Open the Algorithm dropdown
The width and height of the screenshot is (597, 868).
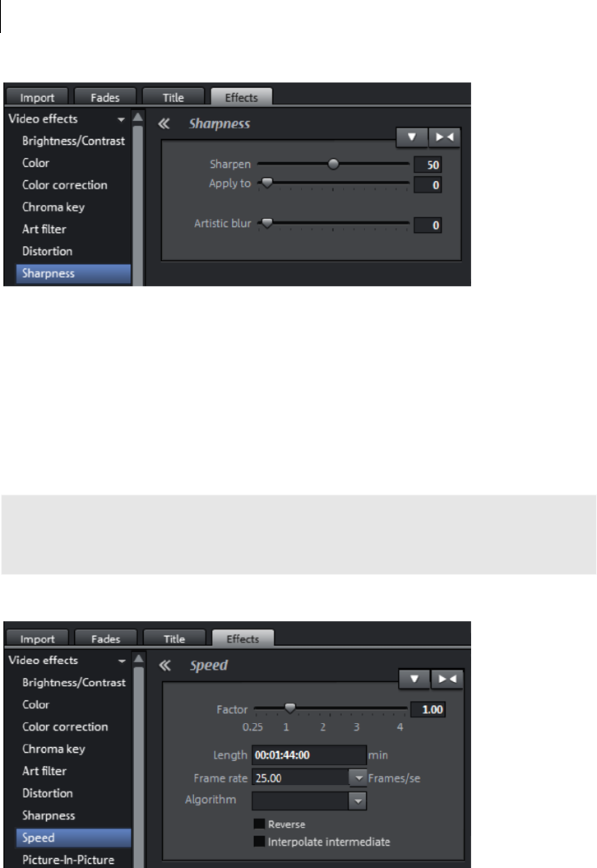[x=359, y=801]
